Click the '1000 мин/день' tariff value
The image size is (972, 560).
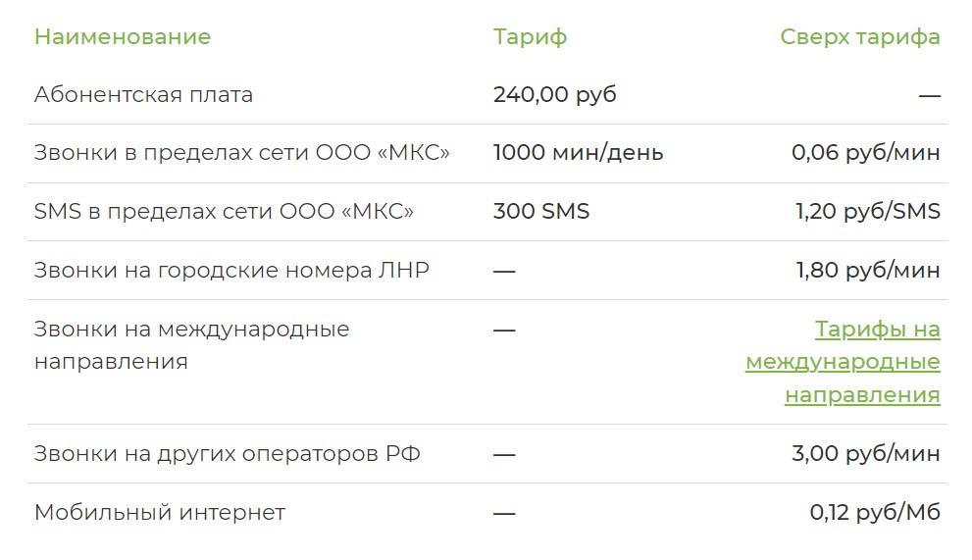click(x=578, y=153)
